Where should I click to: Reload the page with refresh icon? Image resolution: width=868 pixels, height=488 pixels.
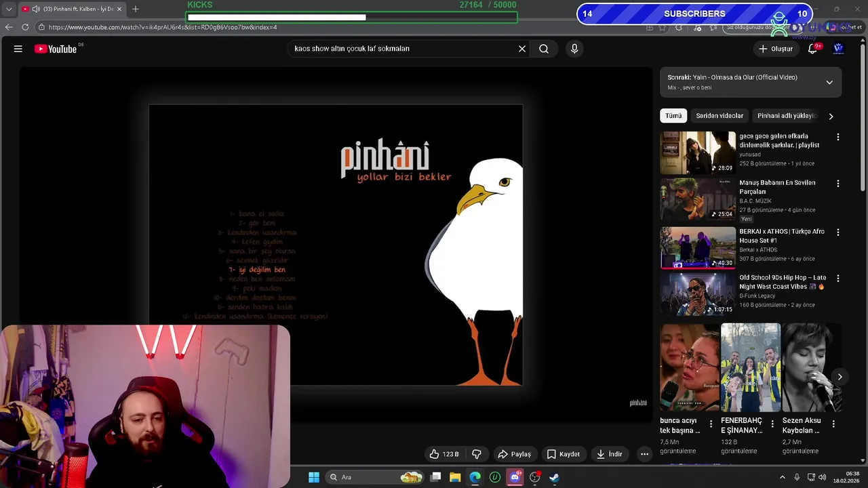pos(25,27)
